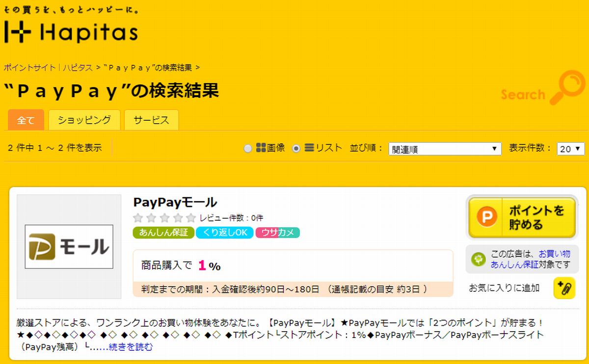Open the ポイントサイト｜ハピタス breadcrumb link
This screenshot has height=364, width=589.
pyautogui.click(x=49, y=67)
